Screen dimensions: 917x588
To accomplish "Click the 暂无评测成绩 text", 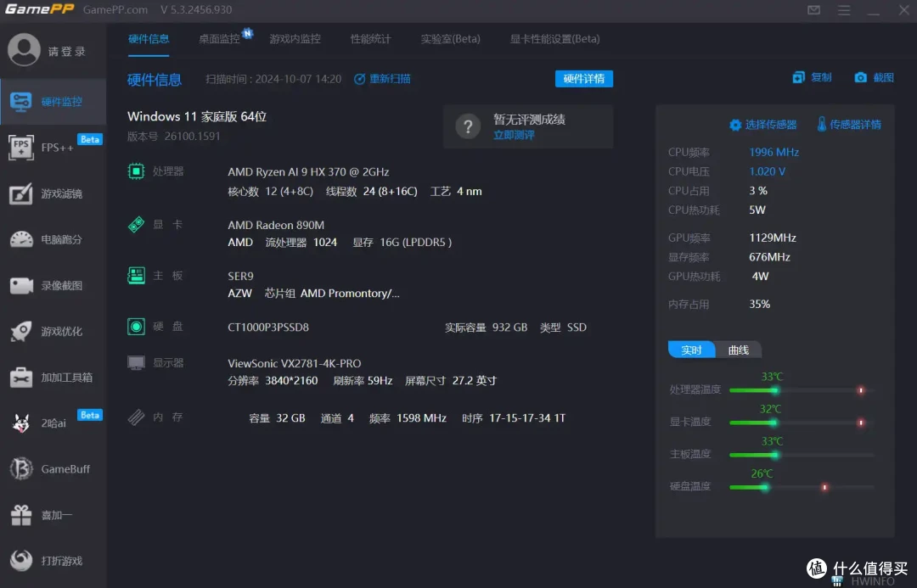I will point(529,120).
